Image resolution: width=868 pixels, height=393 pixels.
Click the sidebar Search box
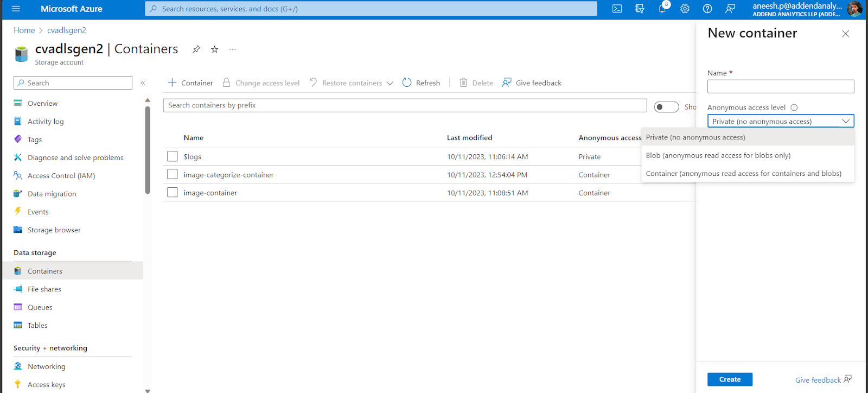(73, 83)
